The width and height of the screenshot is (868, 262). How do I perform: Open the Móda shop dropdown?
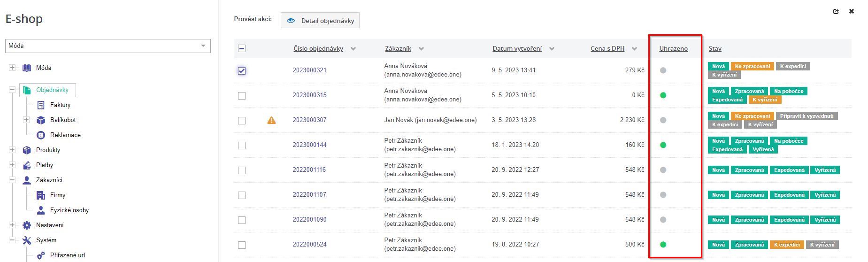(108, 46)
